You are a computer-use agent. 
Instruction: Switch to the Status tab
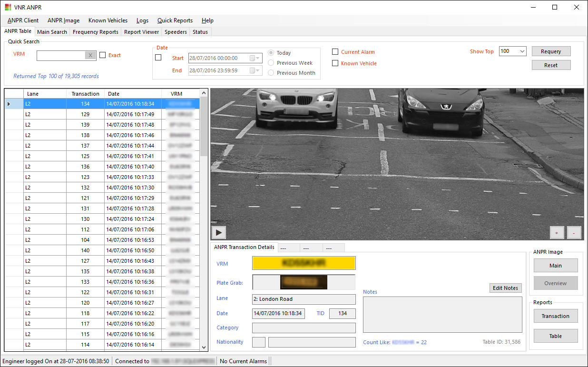pyautogui.click(x=200, y=32)
